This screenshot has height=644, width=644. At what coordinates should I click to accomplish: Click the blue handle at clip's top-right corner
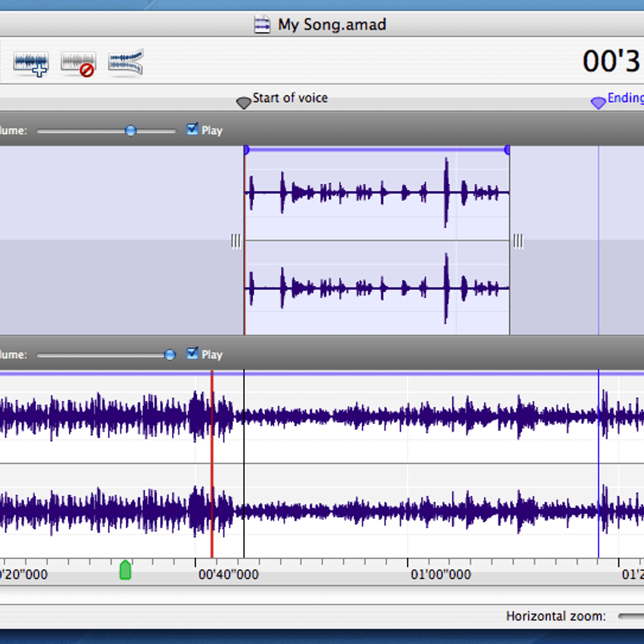click(x=507, y=150)
